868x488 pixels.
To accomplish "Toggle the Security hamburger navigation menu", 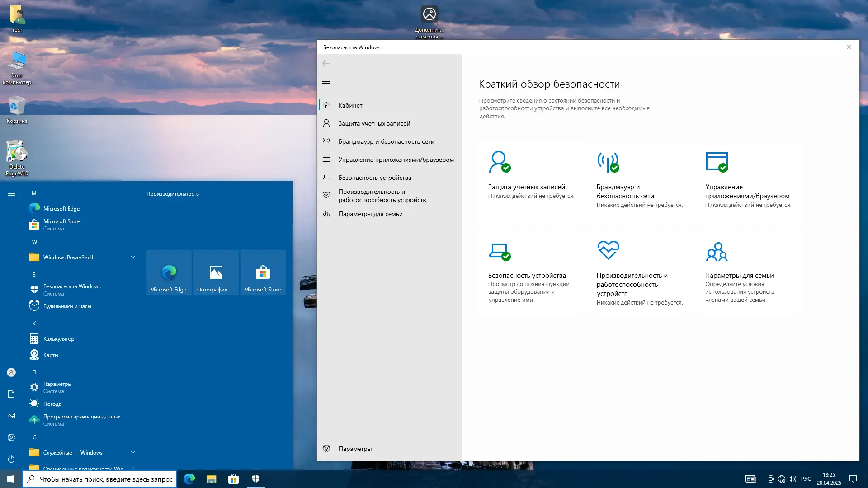I will pyautogui.click(x=326, y=83).
